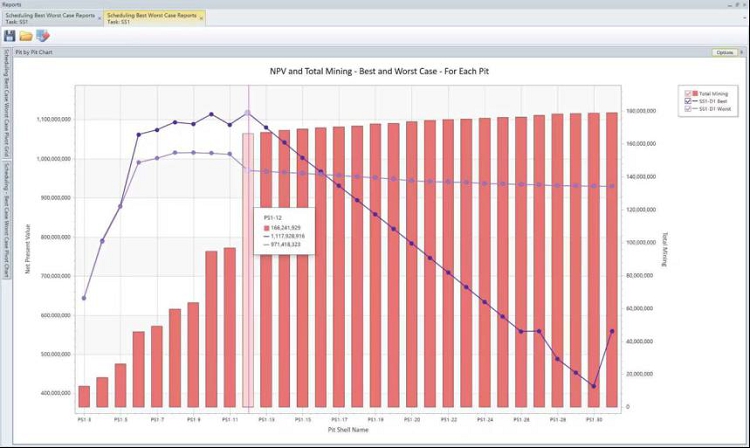Close the active yellow report tab
This screenshot has height=448, width=750.
pos(201,19)
